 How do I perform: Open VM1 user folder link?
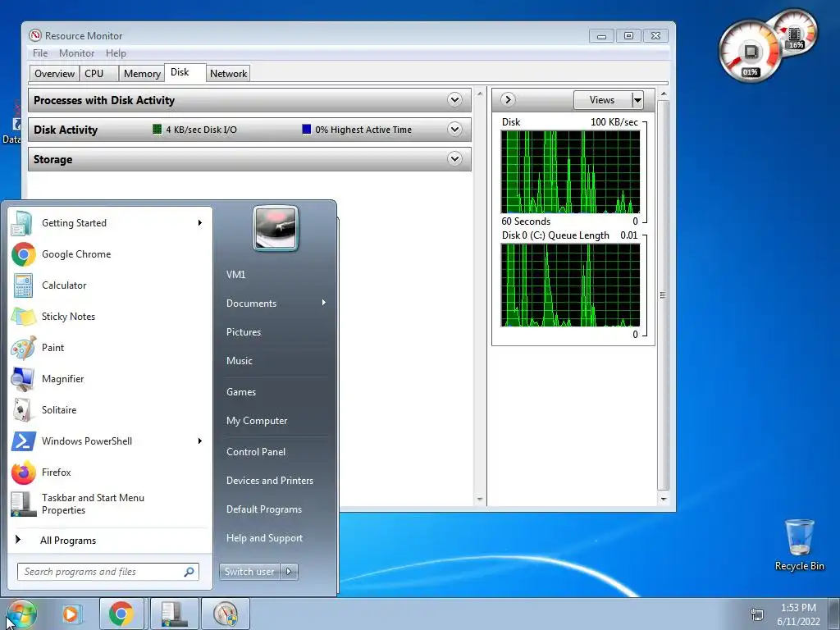click(235, 274)
